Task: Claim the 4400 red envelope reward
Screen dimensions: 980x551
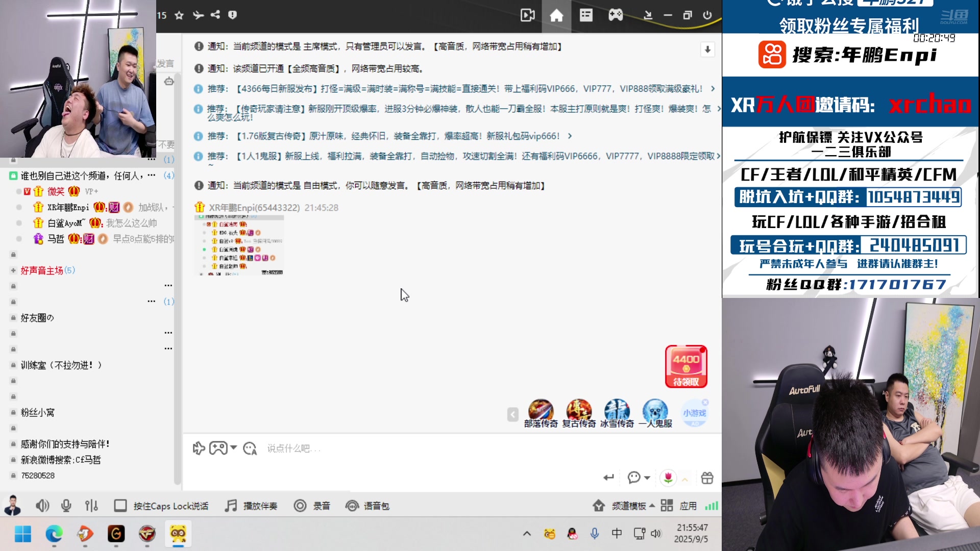Action: (686, 366)
